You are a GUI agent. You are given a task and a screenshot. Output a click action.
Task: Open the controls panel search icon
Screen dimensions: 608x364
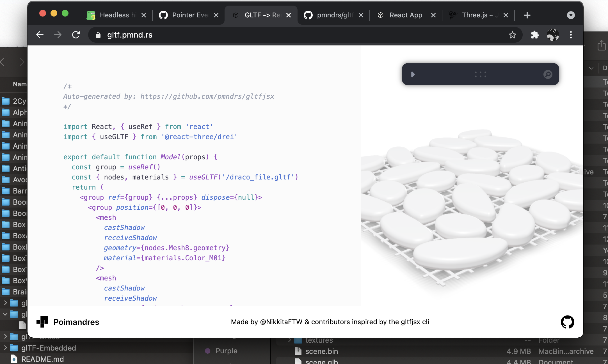548,74
